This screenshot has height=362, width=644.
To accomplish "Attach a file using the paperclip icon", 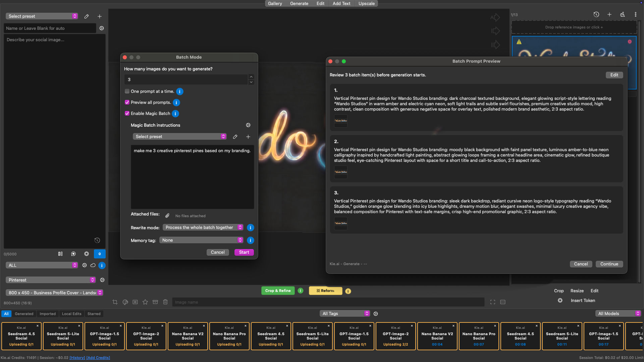I will pyautogui.click(x=167, y=216).
